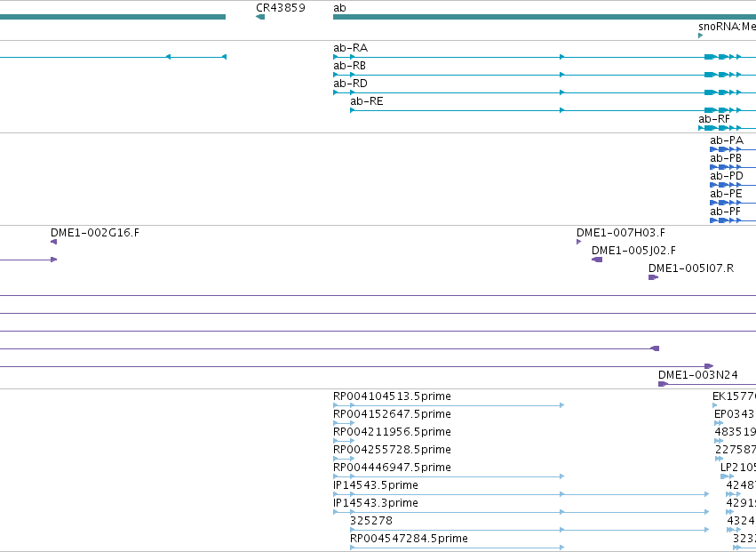Click the 'ab' gene name label
This screenshot has width=756, height=552.
point(339,8)
